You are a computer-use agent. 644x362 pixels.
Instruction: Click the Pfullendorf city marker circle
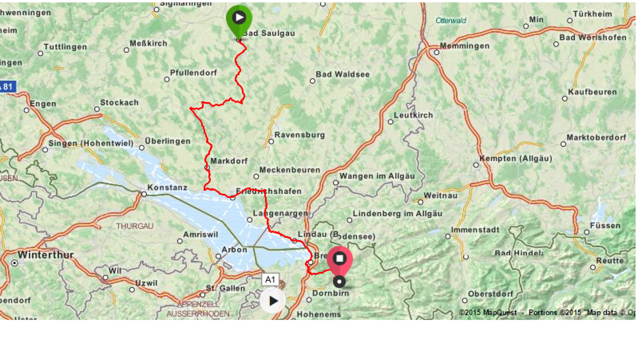click(x=167, y=79)
